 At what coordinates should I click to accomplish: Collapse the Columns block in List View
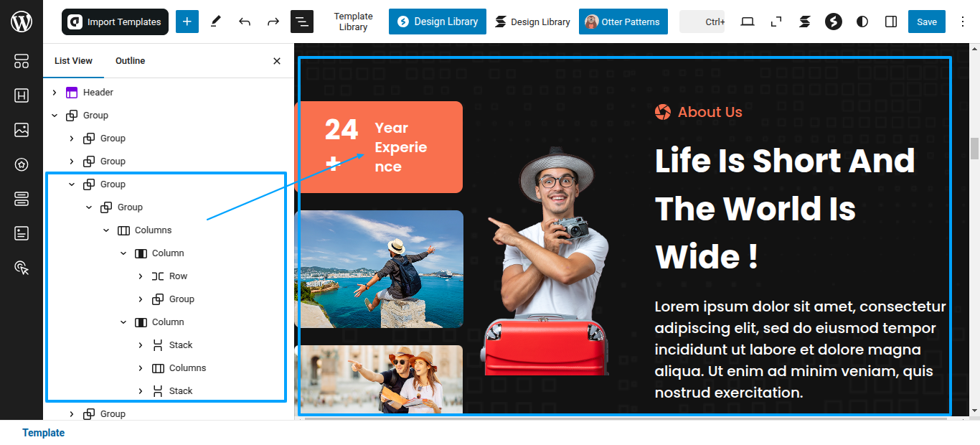tap(106, 230)
